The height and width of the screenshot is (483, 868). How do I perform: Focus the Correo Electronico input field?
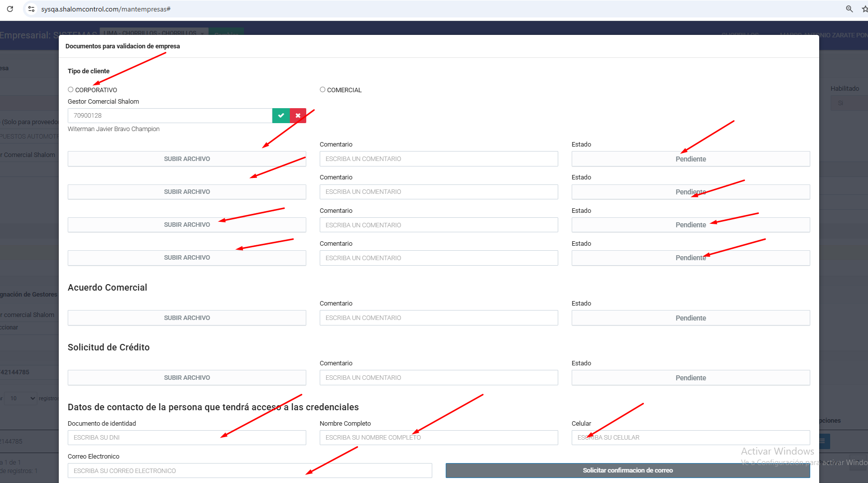click(249, 471)
